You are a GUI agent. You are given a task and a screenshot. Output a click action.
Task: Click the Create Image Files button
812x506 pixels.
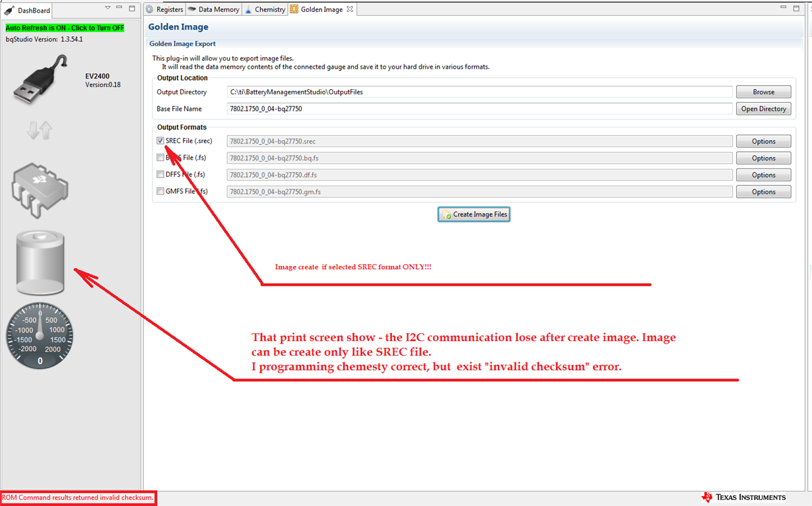click(474, 214)
